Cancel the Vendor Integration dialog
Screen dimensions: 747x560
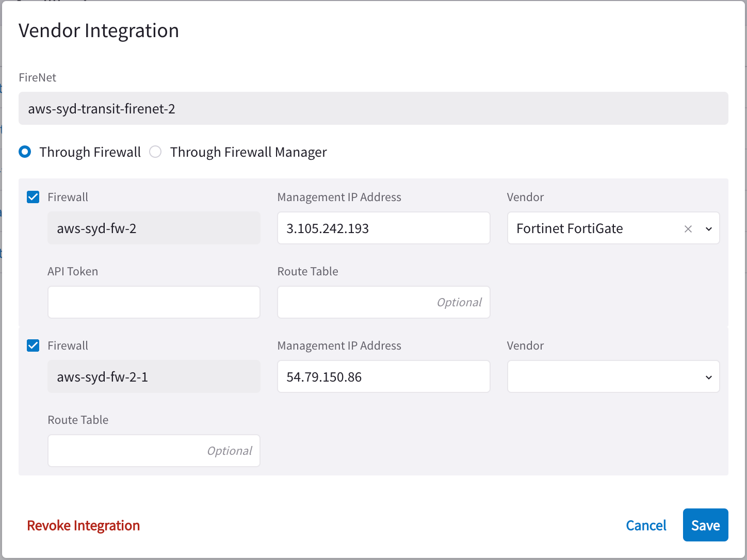tap(646, 525)
